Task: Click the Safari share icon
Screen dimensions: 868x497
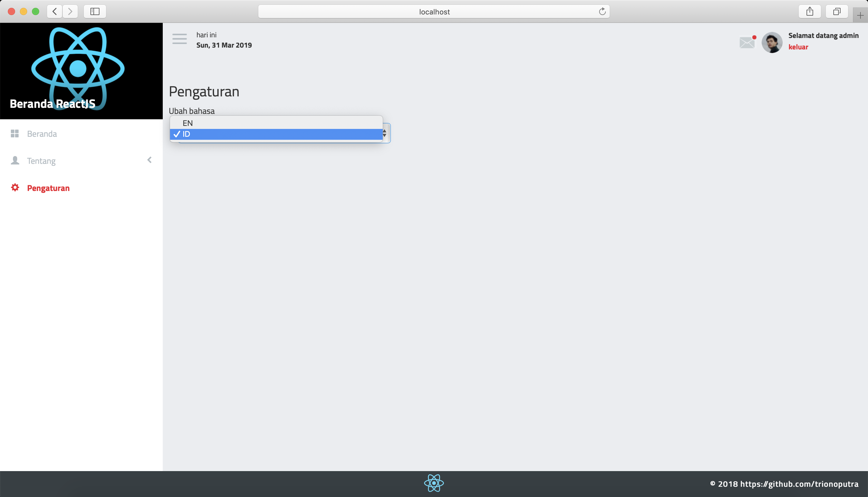Action: 810,12
